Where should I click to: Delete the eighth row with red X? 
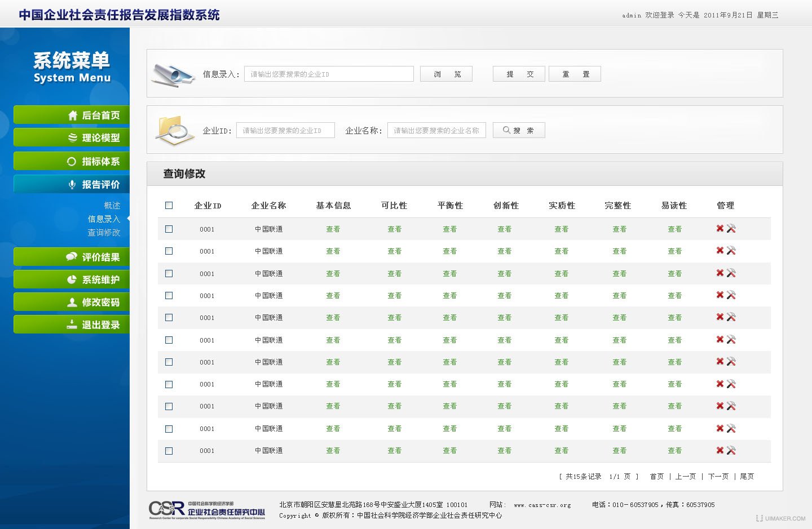[720, 384]
